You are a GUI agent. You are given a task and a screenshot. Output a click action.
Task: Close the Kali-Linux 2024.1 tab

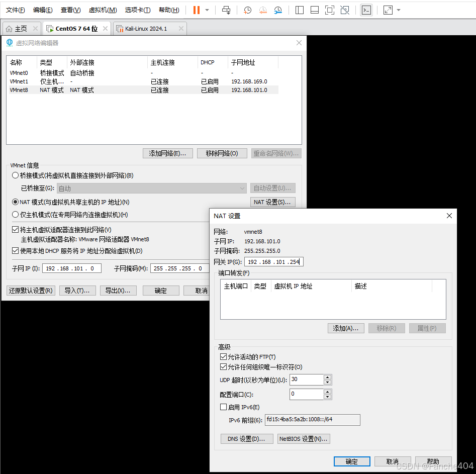(x=181, y=28)
